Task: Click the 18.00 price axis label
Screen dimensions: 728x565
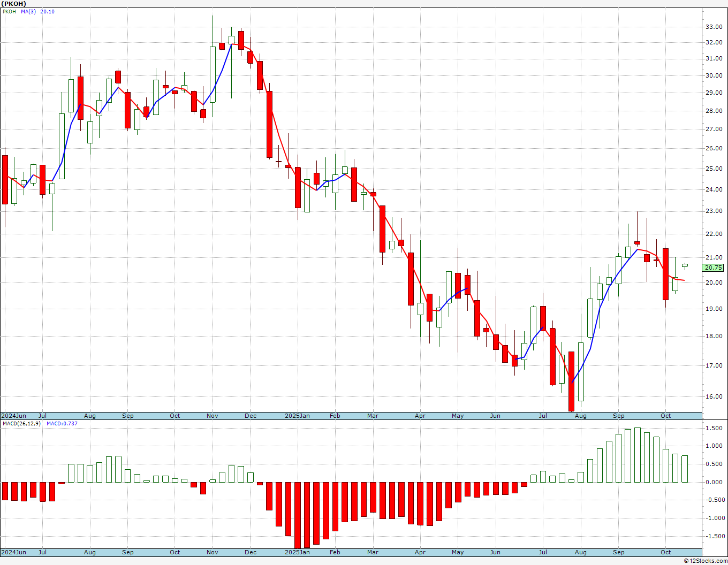Action: pos(714,336)
